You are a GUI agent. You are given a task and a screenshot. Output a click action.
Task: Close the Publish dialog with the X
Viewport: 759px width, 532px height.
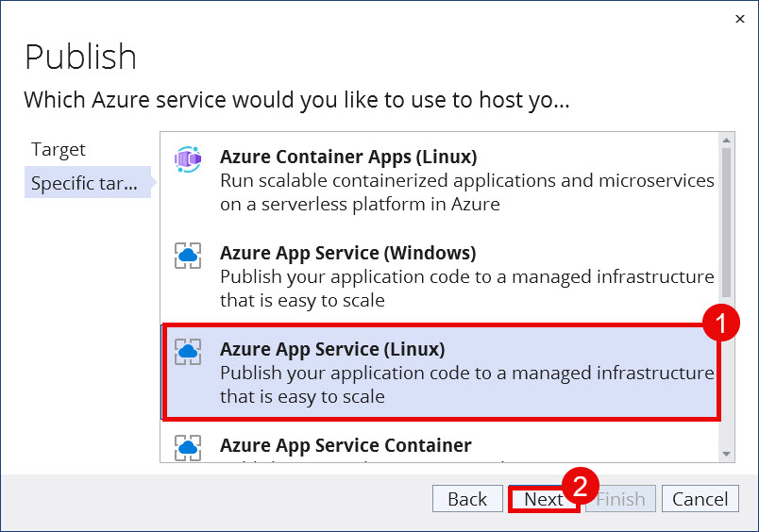coord(739,19)
